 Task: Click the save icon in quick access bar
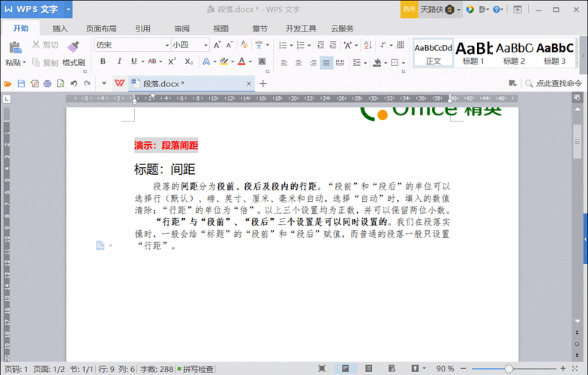pyautogui.click(x=21, y=83)
